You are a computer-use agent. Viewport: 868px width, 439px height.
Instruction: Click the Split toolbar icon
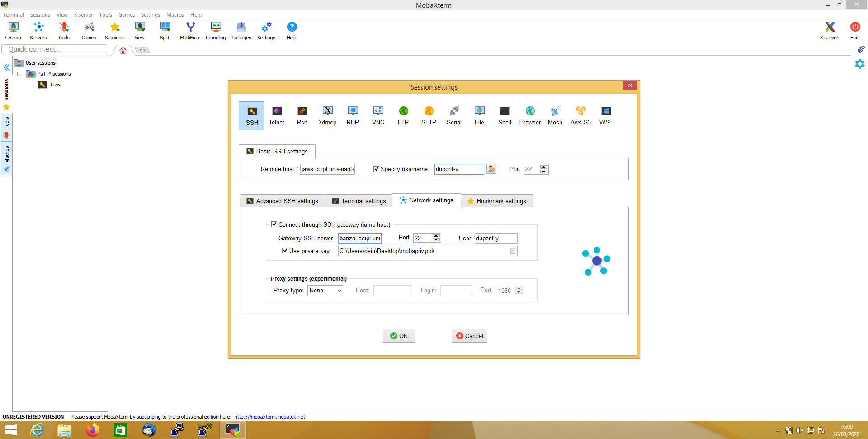coord(165,31)
